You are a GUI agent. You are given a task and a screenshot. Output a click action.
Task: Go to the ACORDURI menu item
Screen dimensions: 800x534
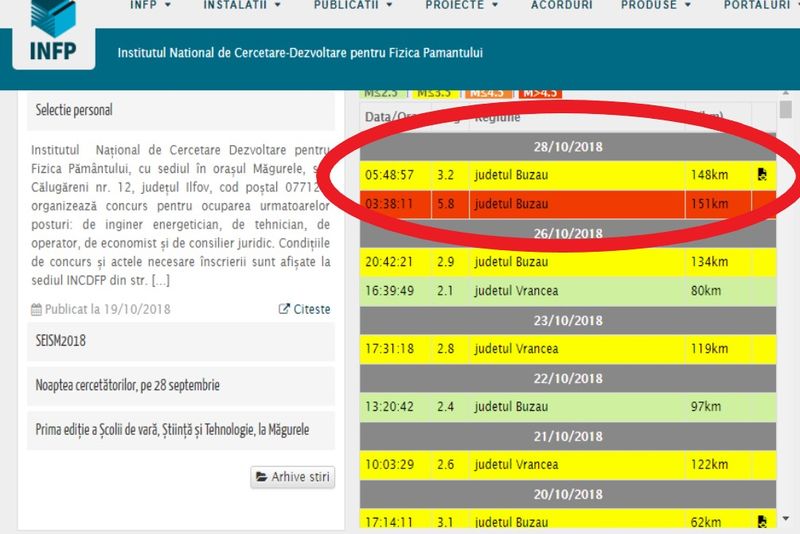pos(561,5)
